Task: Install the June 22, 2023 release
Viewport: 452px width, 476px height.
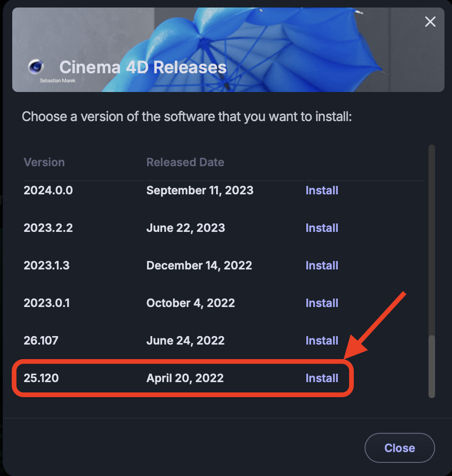Action: 322,228
